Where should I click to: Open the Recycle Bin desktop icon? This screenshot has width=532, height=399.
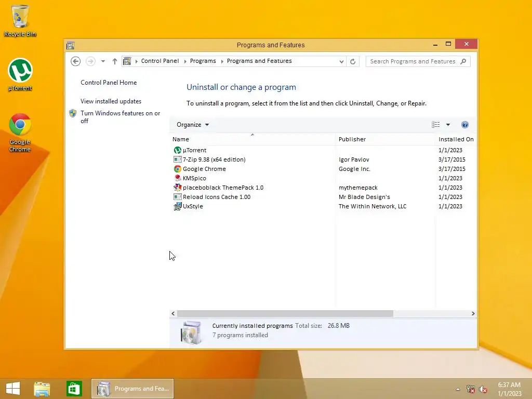coord(20,20)
